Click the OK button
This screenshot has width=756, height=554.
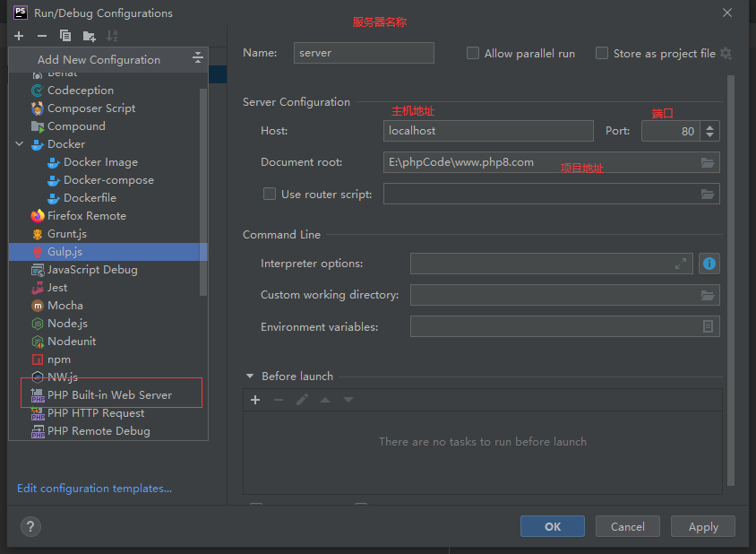click(553, 526)
